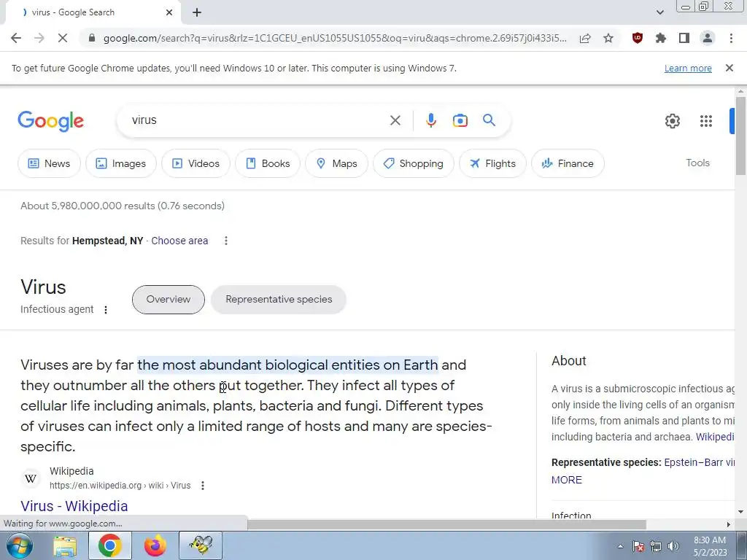The height and width of the screenshot is (560, 747).
Task: Click the forward navigation arrow
Action: [39, 38]
